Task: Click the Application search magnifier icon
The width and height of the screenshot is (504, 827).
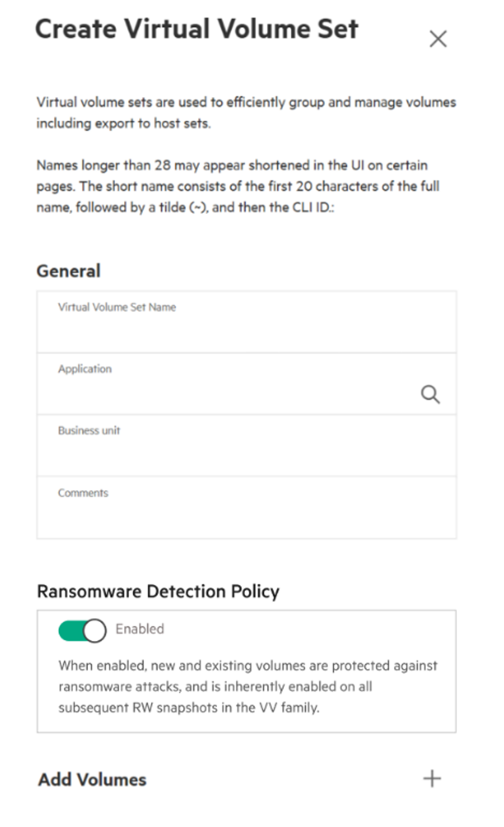Action: pyautogui.click(x=430, y=394)
